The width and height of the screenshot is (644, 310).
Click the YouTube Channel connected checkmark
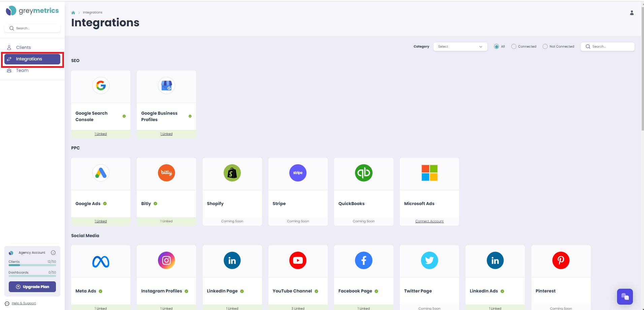[x=316, y=291]
